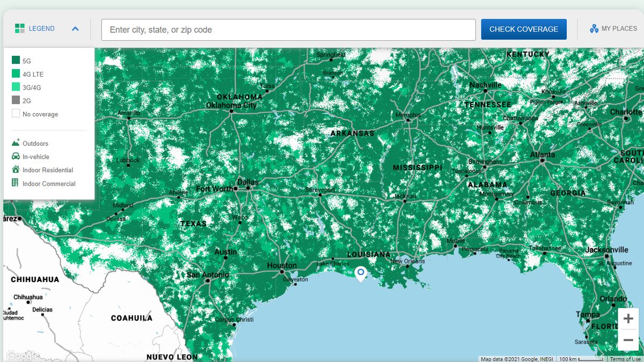The image size is (644, 362).
Task: Select the 5G color swatch
Action: pyautogui.click(x=16, y=60)
